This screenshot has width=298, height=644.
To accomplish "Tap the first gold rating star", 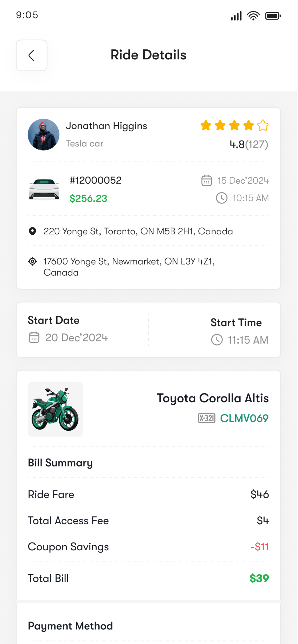I will (x=206, y=125).
